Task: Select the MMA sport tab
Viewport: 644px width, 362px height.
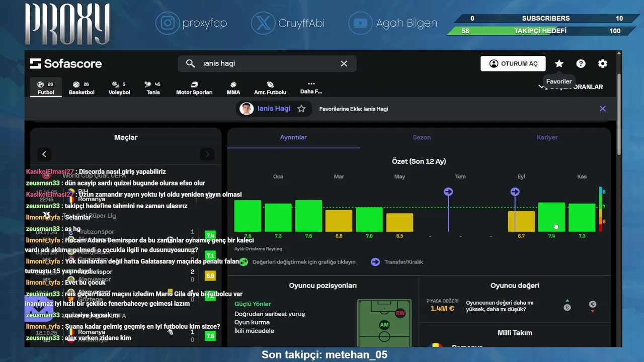Action: (233, 88)
